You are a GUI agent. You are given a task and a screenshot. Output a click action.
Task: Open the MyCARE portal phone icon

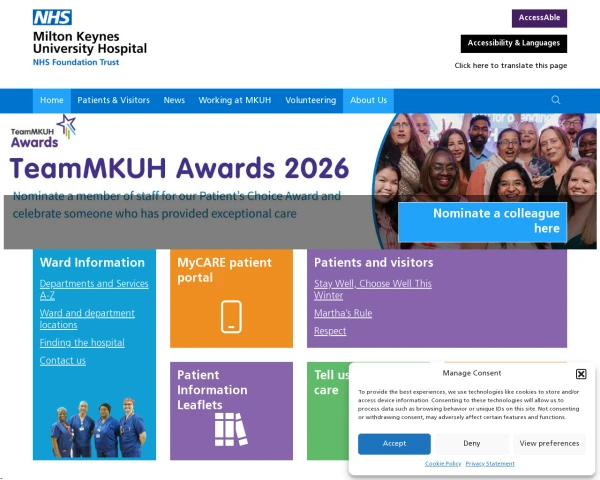[x=231, y=317]
